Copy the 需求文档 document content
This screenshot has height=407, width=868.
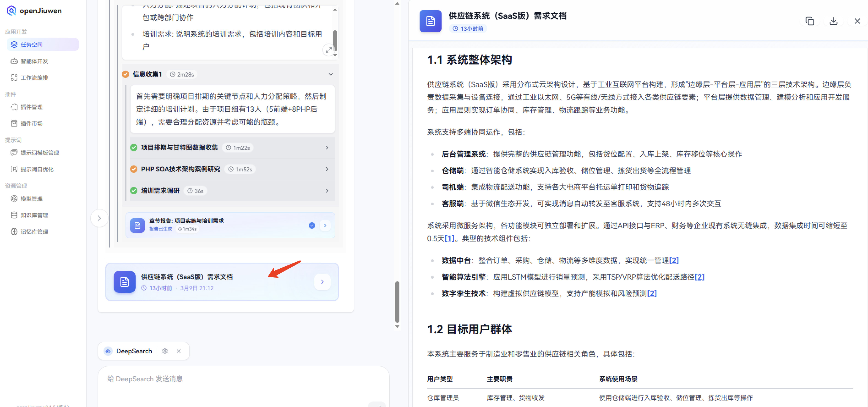pyautogui.click(x=810, y=21)
